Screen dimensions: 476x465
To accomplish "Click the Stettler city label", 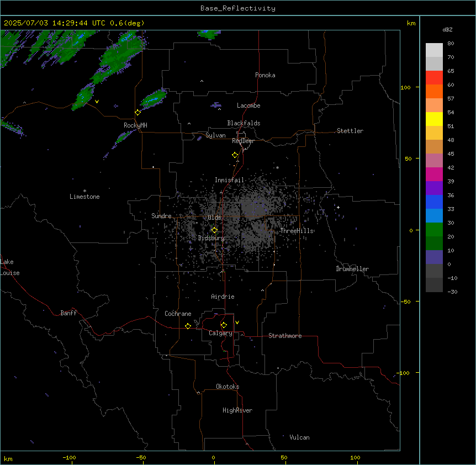I will coord(350,131).
